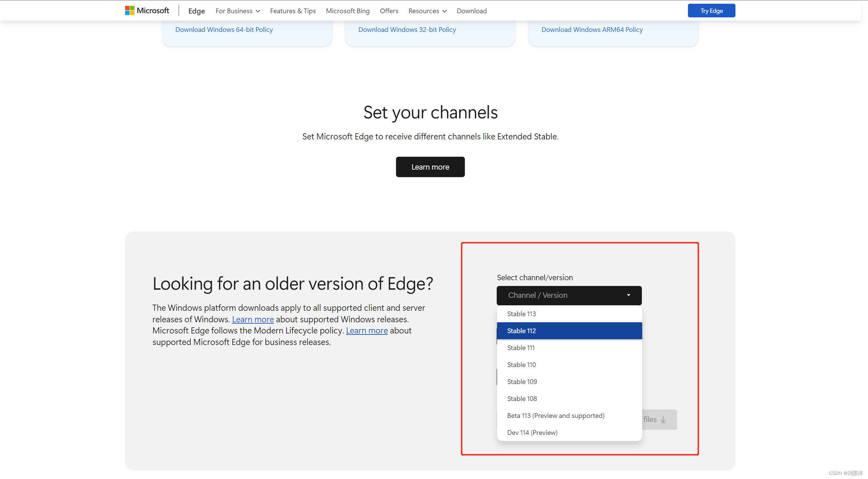Expand the For Business menu
The image size is (868, 479).
(238, 11)
